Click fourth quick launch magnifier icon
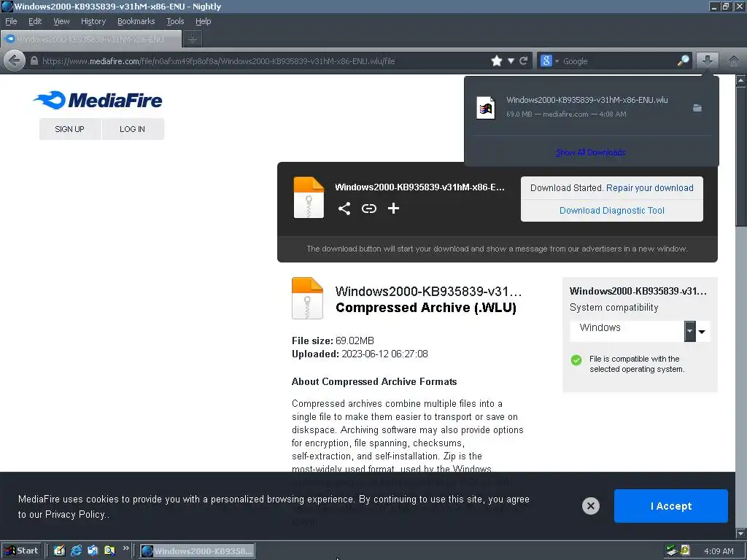 click(x=109, y=551)
